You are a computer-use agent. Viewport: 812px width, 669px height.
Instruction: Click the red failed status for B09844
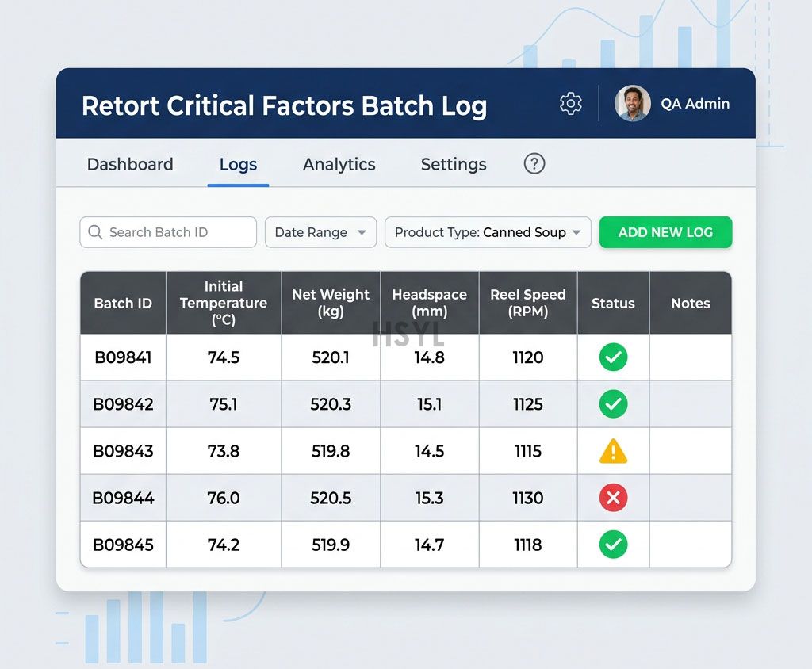point(613,498)
